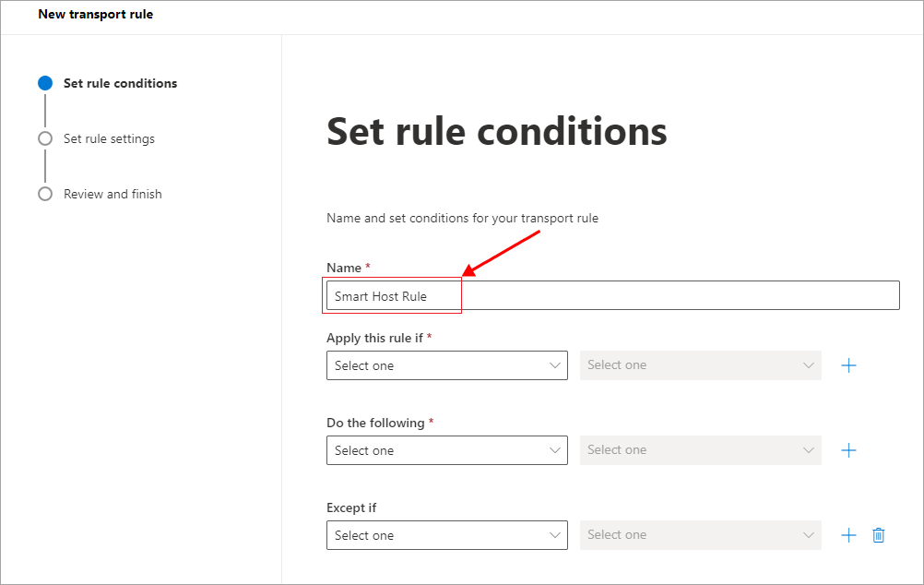This screenshot has height=585, width=924.
Task: Delete the Except if condition with trash icon
Action: pos(878,535)
